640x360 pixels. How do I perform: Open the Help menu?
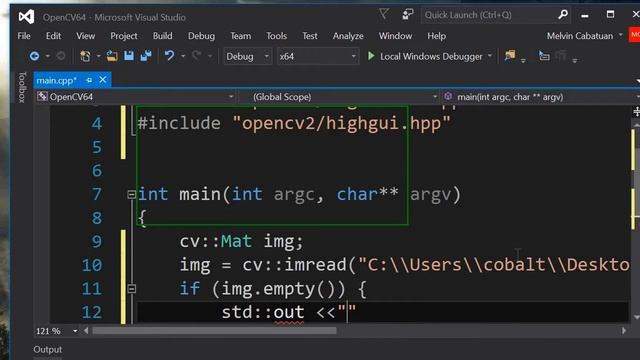(436, 36)
